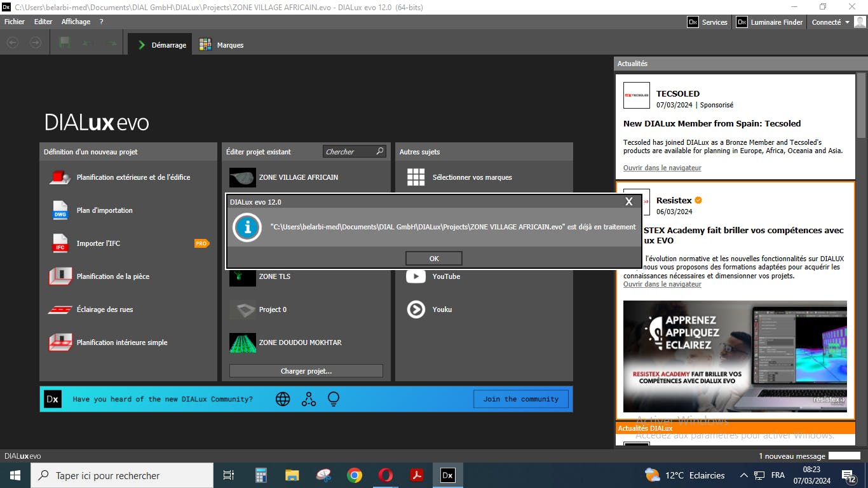868x488 pixels.
Task: Click the Chercher project search field
Action: 355,151
